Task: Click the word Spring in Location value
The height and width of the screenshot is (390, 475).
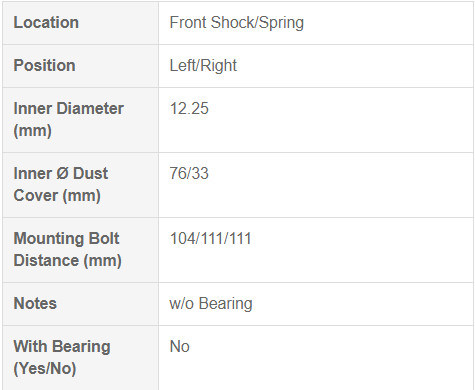Action: tap(281, 23)
